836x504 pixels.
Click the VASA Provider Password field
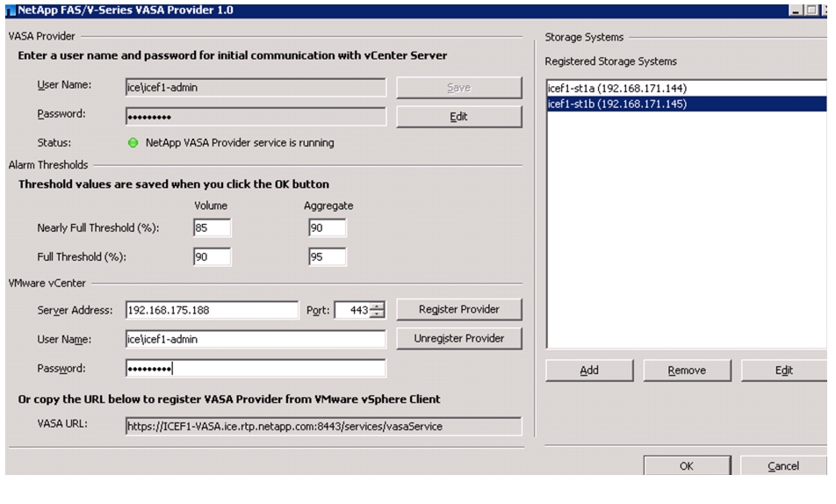pyautogui.click(x=256, y=116)
